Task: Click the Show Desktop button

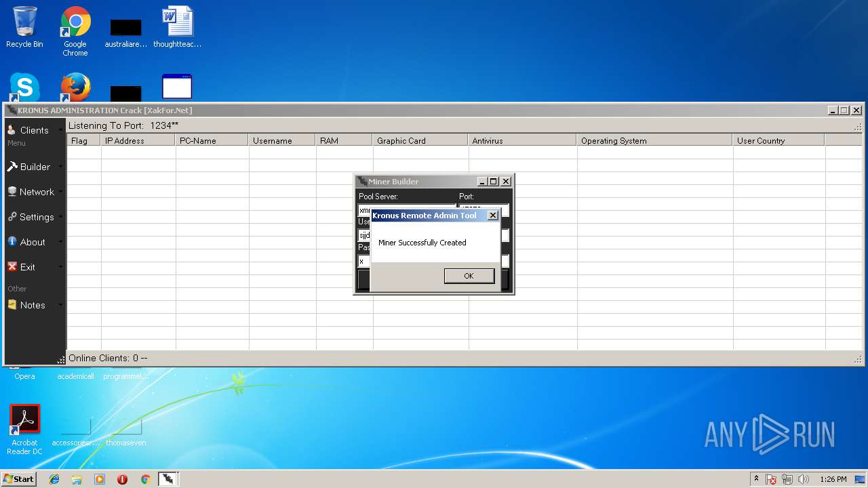Action: point(861,479)
